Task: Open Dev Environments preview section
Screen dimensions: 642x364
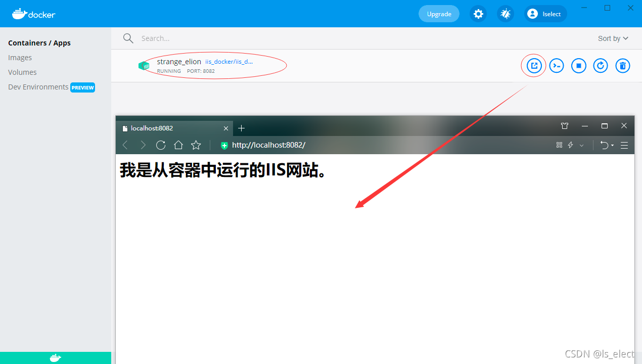Action: (51, 87)
